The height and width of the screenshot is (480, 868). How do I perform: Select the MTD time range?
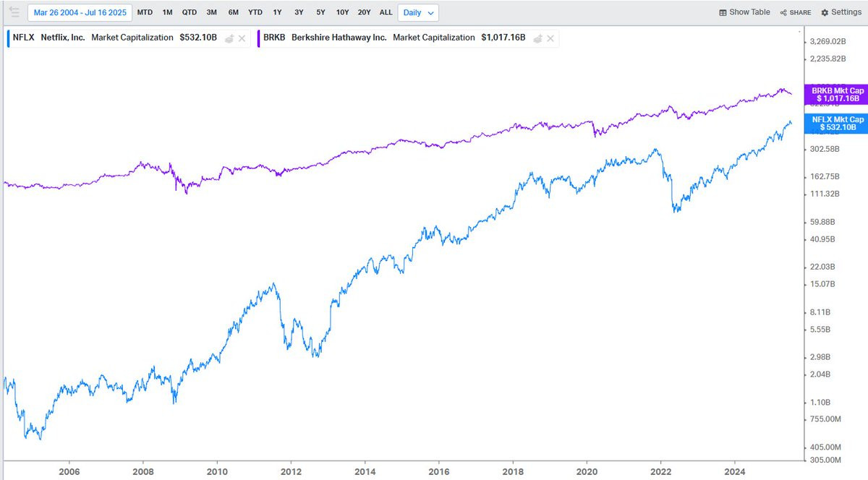pyautogui.click(x=145, y=12)
